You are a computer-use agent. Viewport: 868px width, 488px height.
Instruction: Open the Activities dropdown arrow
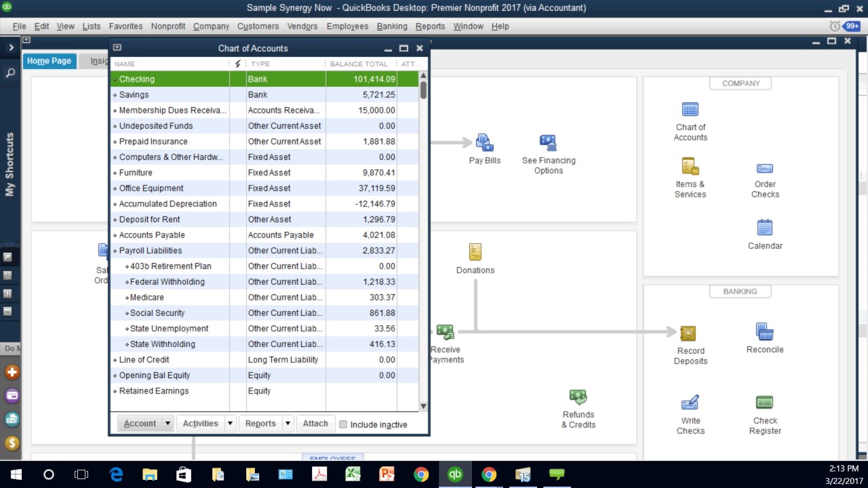230,424
